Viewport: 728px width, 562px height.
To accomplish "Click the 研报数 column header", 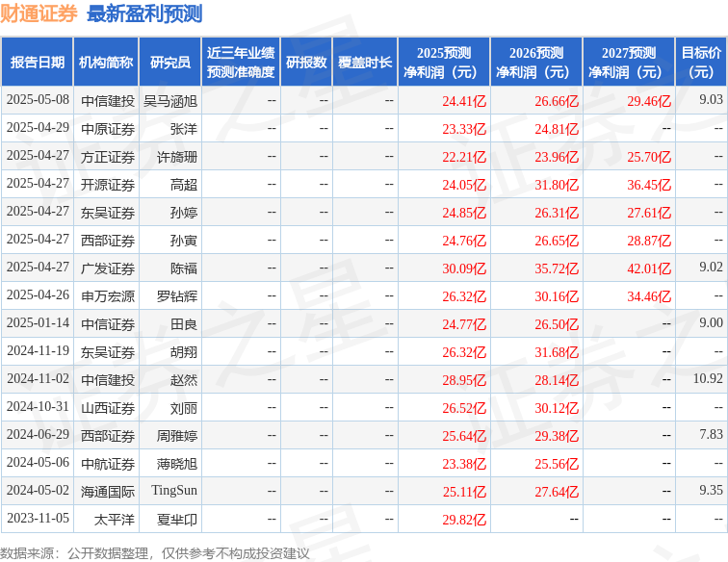I will (x=306, y=63).
